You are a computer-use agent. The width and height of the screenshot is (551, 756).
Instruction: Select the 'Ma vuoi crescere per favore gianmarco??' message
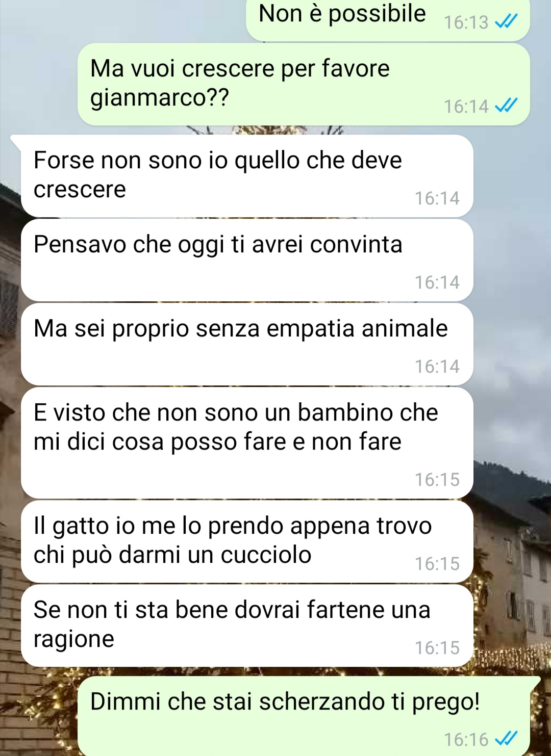point(304,84)
